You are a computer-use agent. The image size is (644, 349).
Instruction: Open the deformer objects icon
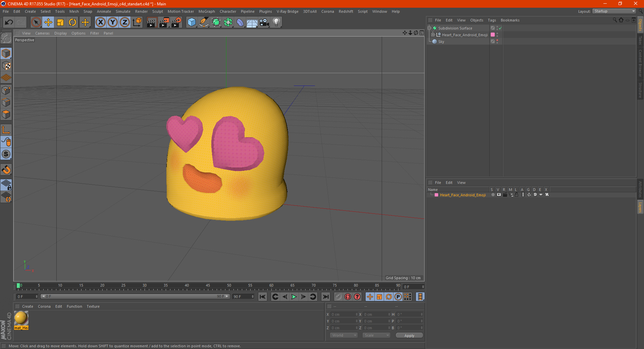(x=240, y=22)
